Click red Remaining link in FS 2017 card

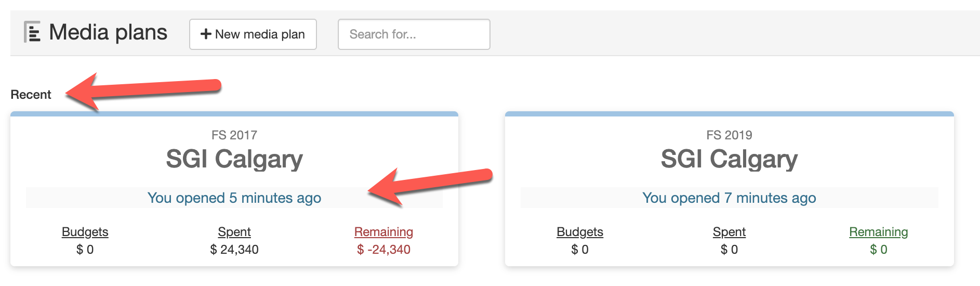coord(383,232)
